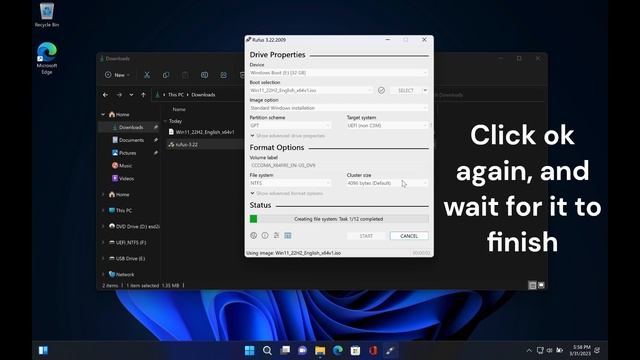Click the Name column header

179,109
